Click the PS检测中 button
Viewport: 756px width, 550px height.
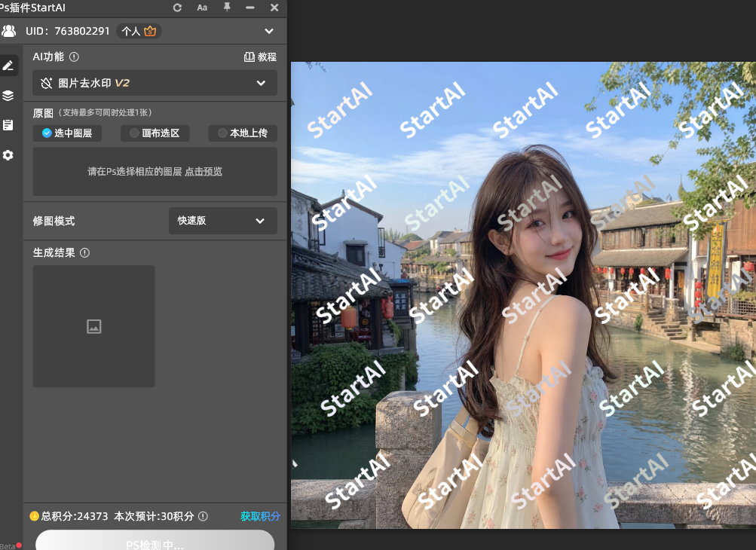click(155, 541)
